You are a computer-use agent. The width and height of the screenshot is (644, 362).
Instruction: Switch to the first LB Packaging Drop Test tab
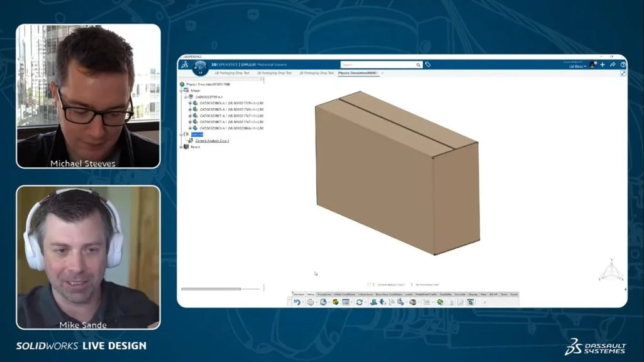(x=232, y=73)
